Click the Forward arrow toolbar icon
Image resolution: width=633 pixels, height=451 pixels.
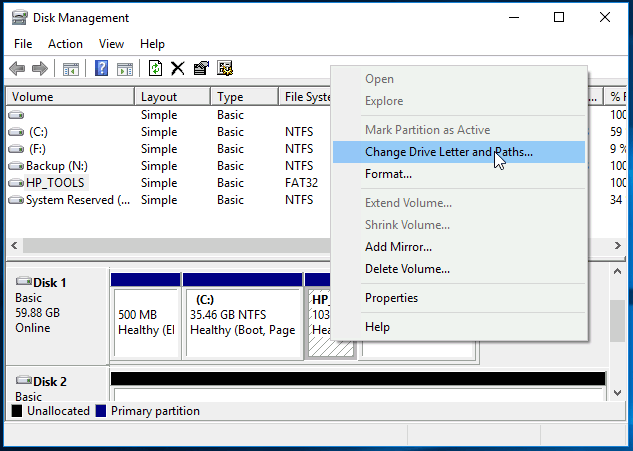pos(40,68)
